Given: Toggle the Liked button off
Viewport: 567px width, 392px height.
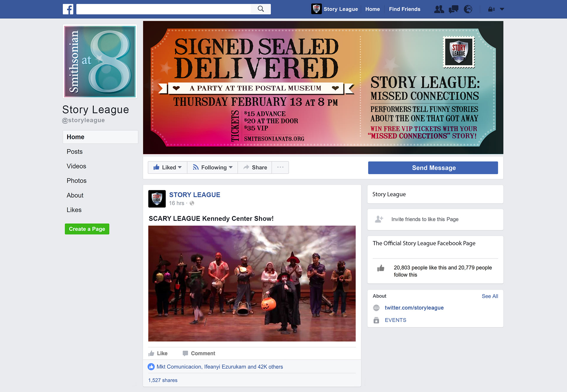Looking at the screenshot, I should (x=167, y=167).
